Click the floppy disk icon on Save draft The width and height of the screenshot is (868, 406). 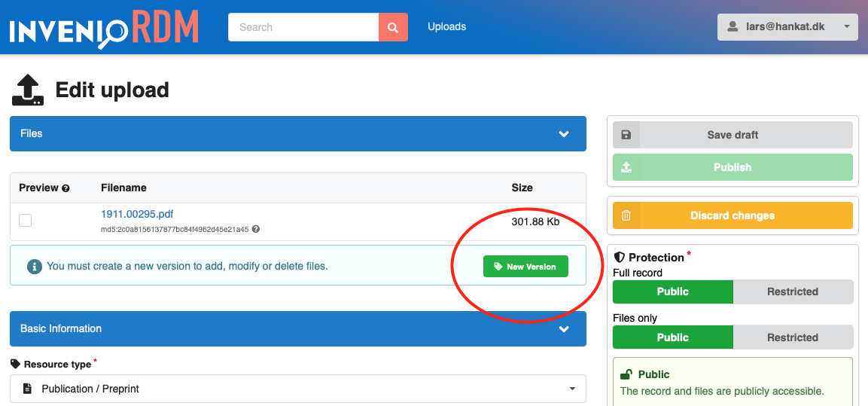click(x=626, y=135)
